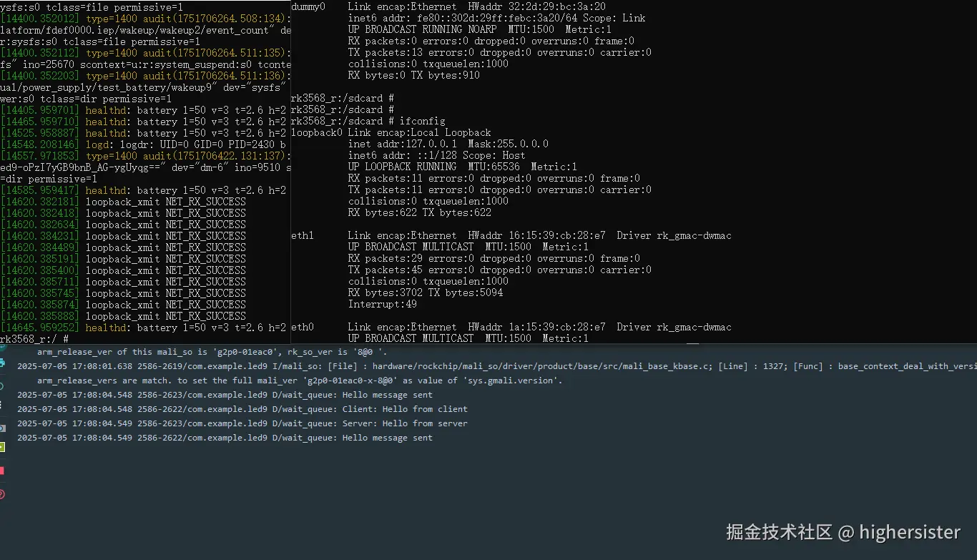Click 'inet addr:127.0.0.1' line
The height and width of the screenshot is (560, 977).
tap(448, 144)
